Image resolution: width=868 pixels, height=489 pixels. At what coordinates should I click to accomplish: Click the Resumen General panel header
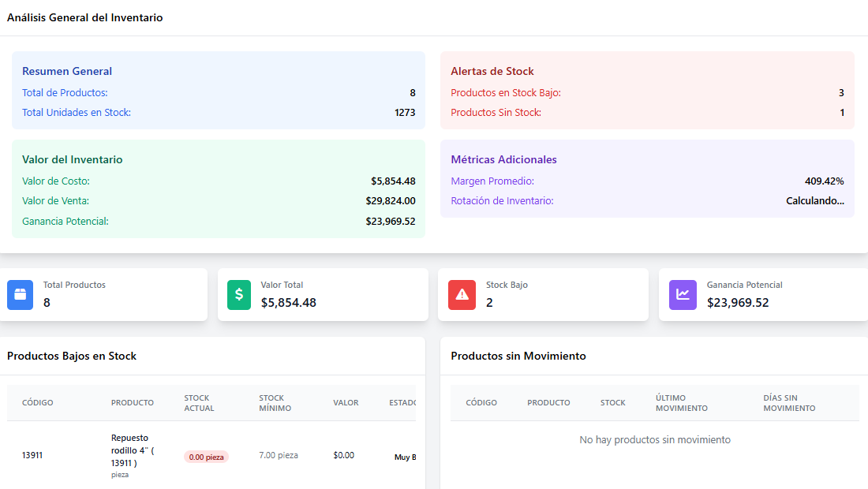66,71
